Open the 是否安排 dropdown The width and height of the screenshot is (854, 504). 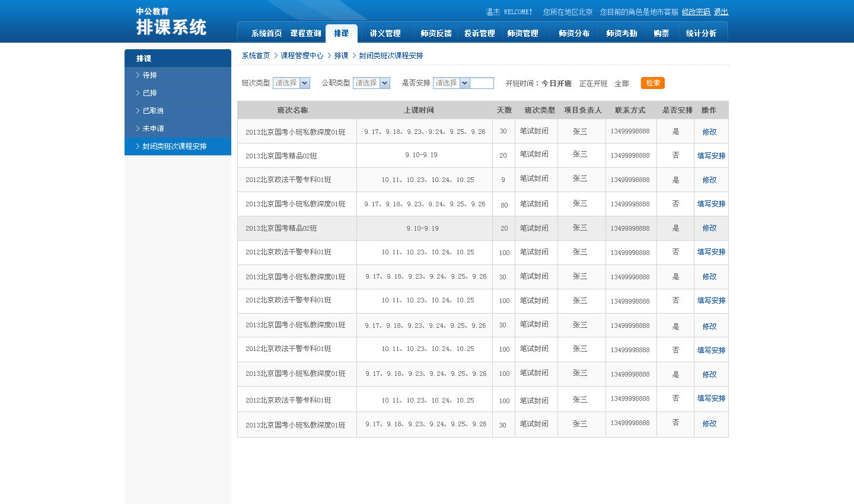click(x=450, y=83)
